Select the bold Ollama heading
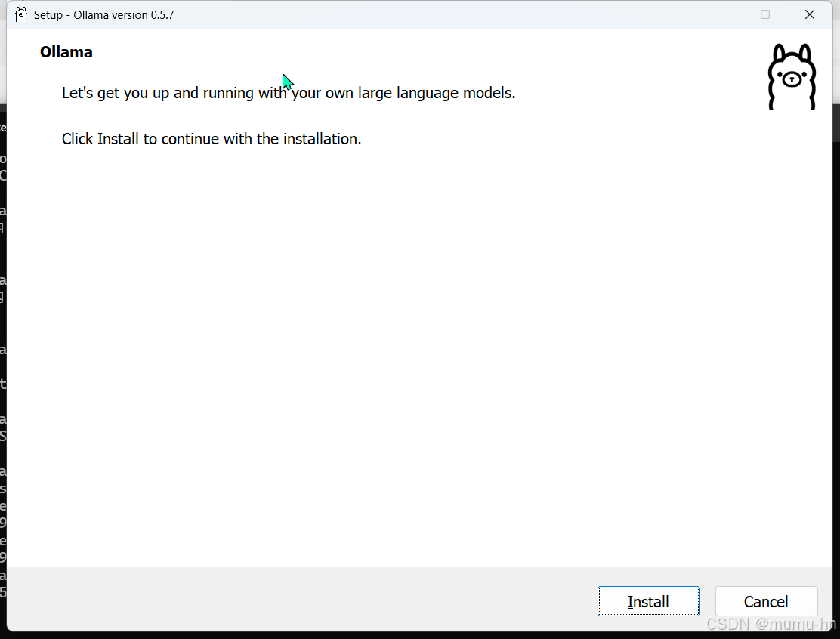Viewport: 840px width, 639px height. pyautogui.click(x=66, y=52)
